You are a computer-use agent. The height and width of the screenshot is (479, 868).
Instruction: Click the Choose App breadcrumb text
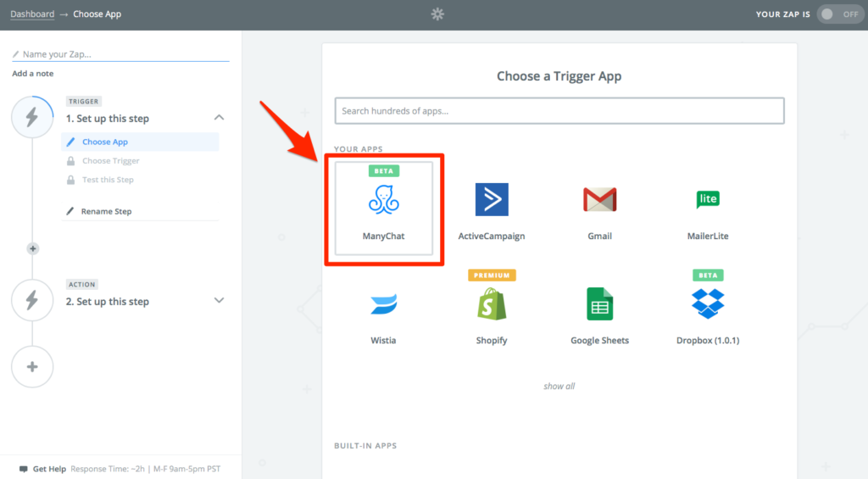click(x=97, y=14)
